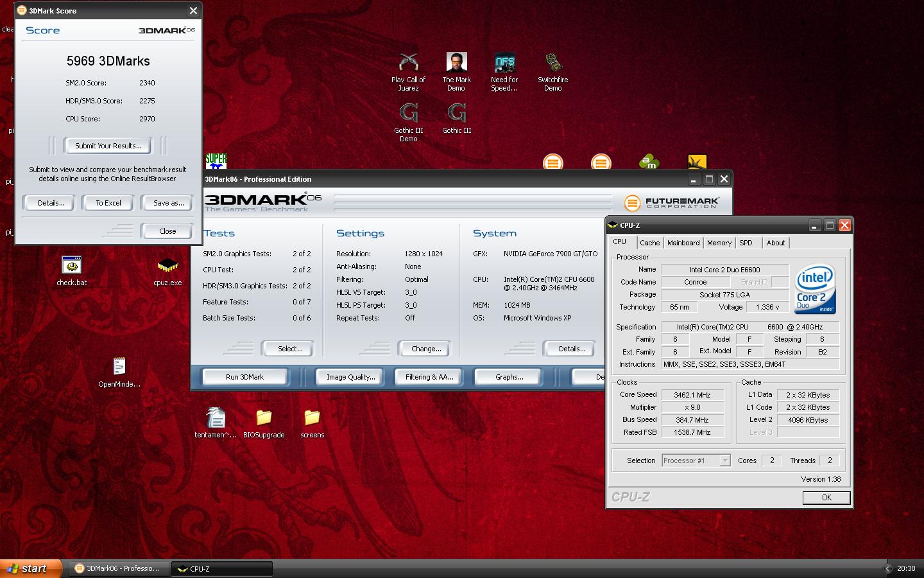Image resolution: width=924 pixels, height=578 pixels.
Task: Click Save as in score window
Action: pyautogui.click(x=168, y=203)
